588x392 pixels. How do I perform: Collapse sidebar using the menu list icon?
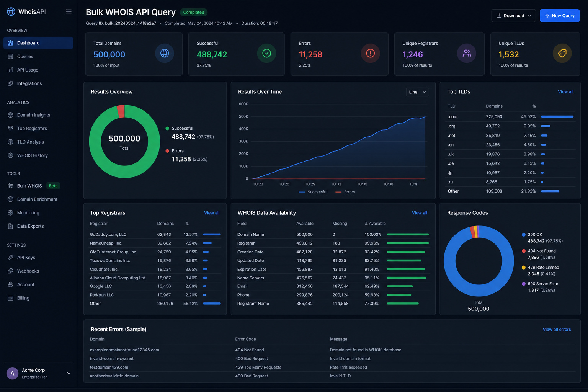pyautogui.click(x=69, y=11)
